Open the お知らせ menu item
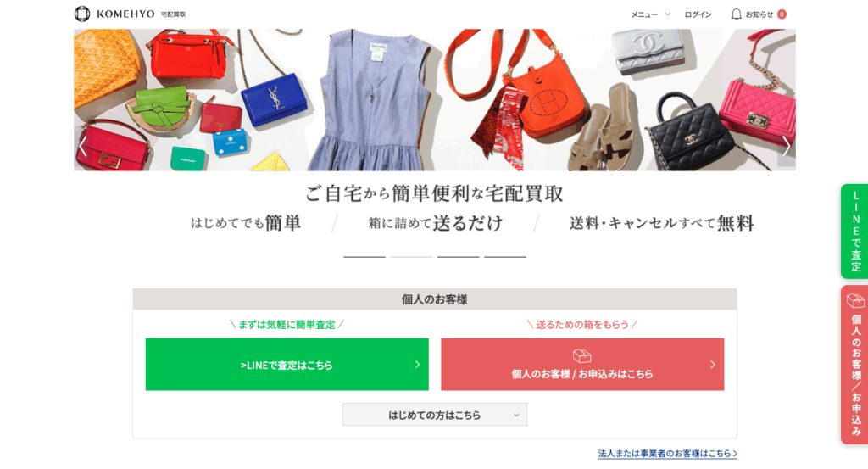 [x=759, y=14]
